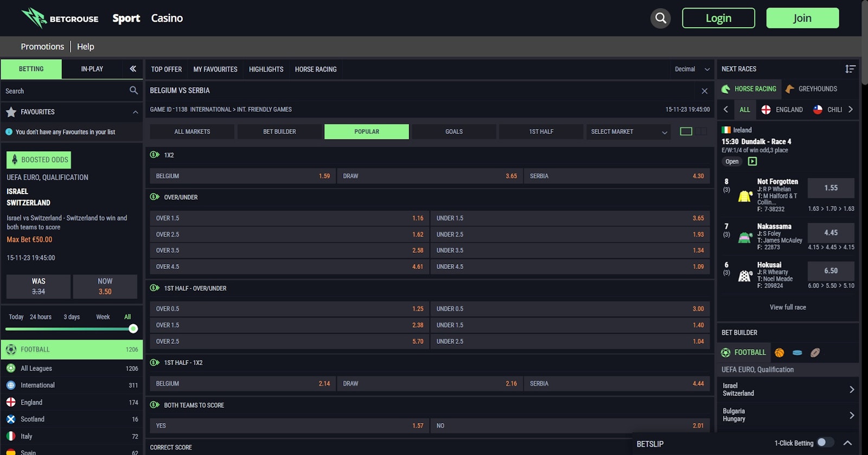Click the sort icon in Next Races

pyautogui.click(x=850, y=69)
